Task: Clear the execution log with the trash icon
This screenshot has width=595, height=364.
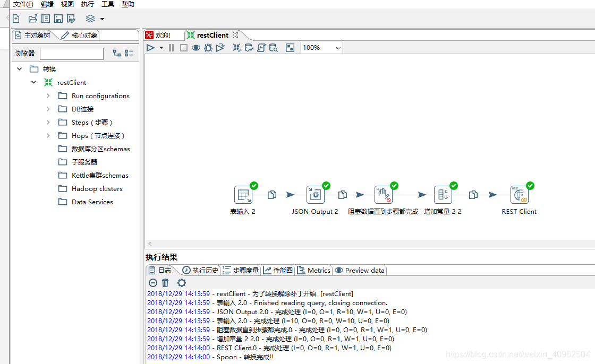Action: [x=165, y=283]
